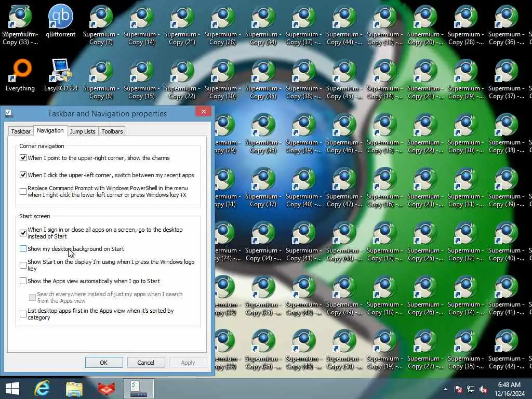Screen dimensions: 532x399
Task: Select the Supermium - Copy (27) desktop icon
Action: [425, 350]
